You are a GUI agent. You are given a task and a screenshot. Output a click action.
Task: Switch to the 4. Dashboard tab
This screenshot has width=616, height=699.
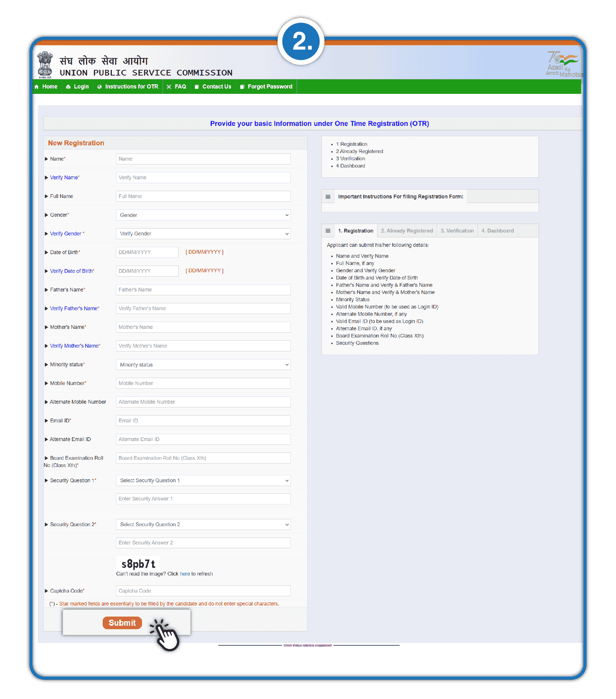498,231
